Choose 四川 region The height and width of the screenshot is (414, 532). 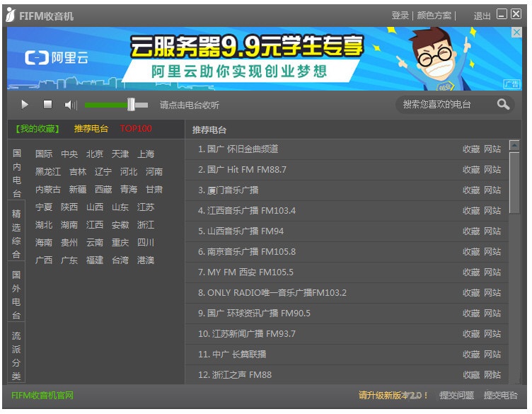click(x=146, y=242)
